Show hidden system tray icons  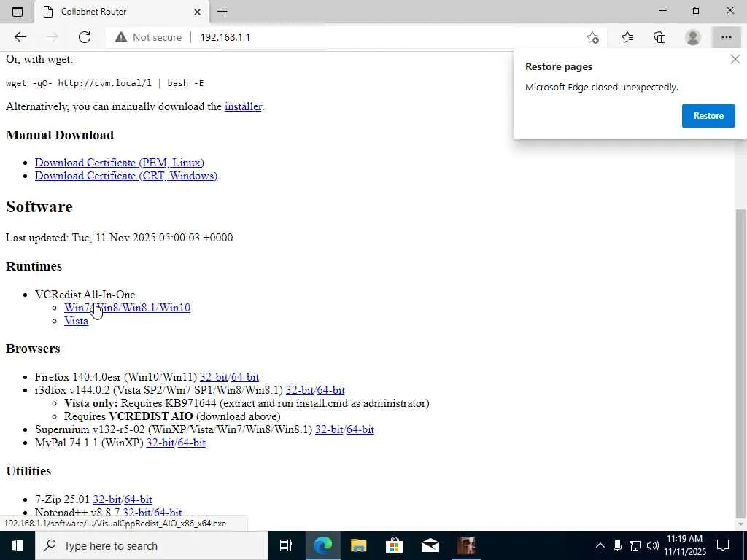click(600, 545)
